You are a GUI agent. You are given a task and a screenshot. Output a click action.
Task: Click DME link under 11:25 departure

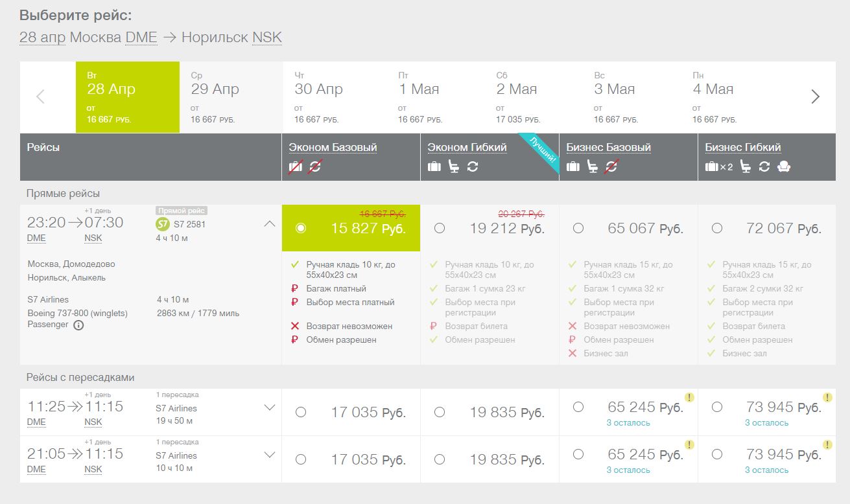pos(36,422)
